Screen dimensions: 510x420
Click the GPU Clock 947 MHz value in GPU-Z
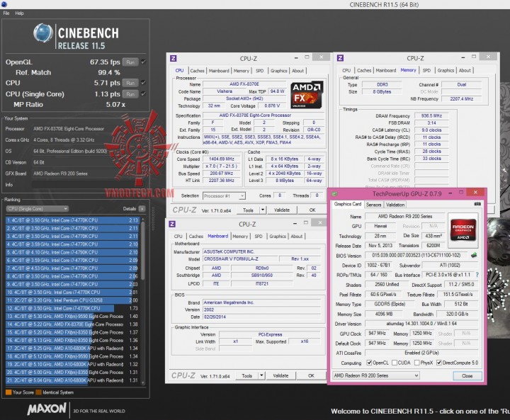click(378, 333)
